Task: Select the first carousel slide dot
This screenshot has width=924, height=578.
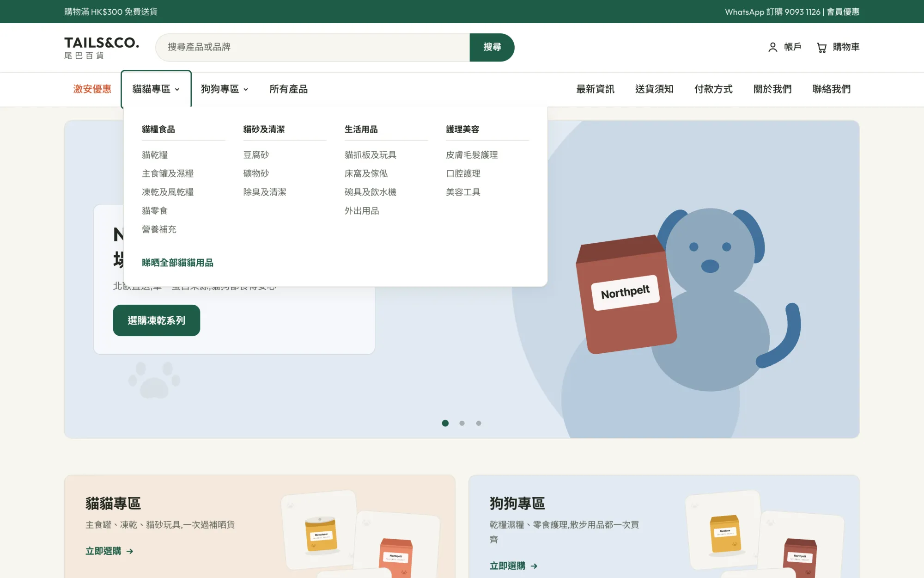Action: [445, 423]
